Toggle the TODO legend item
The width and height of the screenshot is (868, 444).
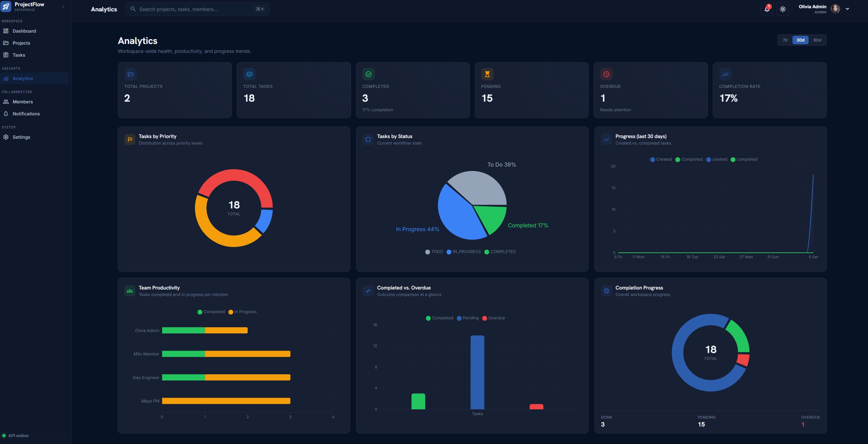coord(434,252)
